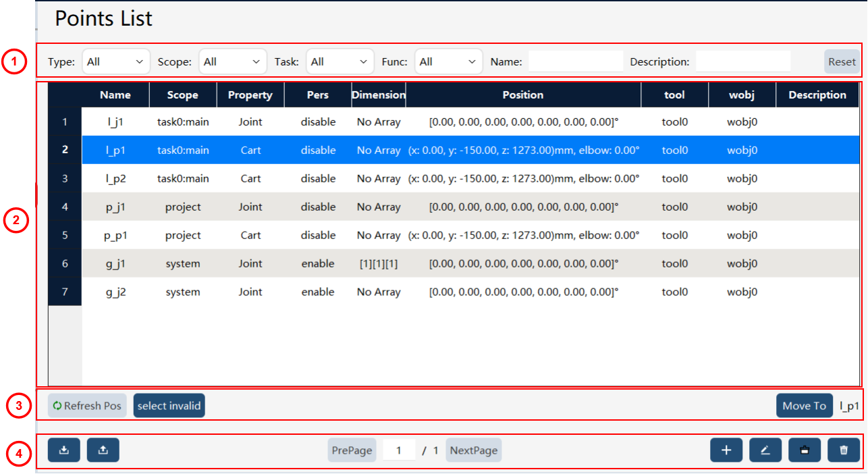Click the Pers 'enable' cell in the g_j2 row

318,292
